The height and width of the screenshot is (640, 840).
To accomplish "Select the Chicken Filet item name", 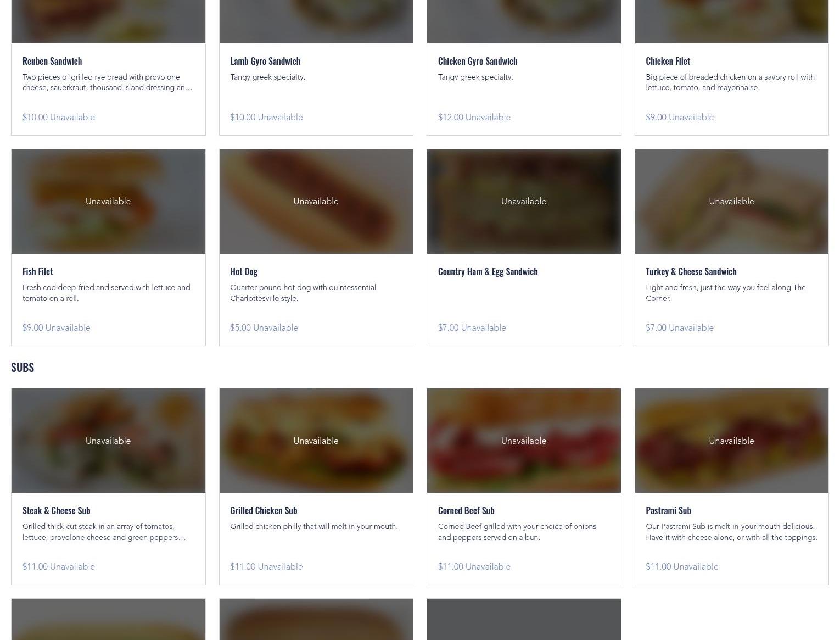I will point(668,61).
